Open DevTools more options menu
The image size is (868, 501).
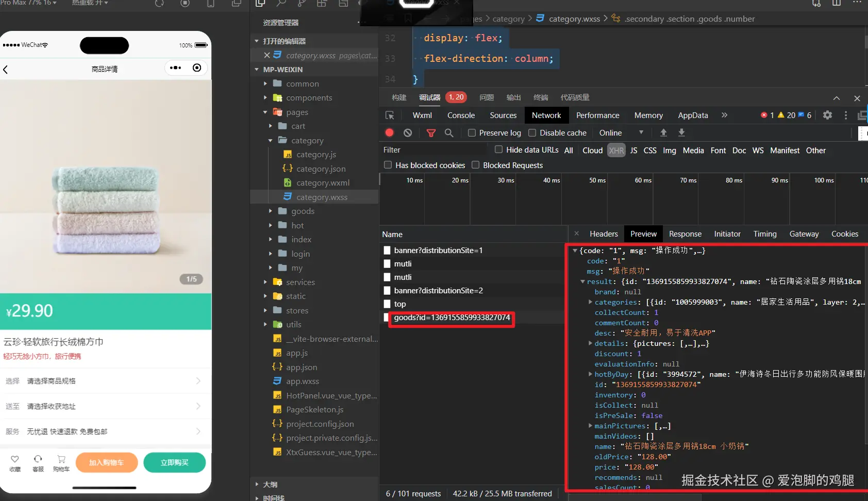click(x=845, y=115)
